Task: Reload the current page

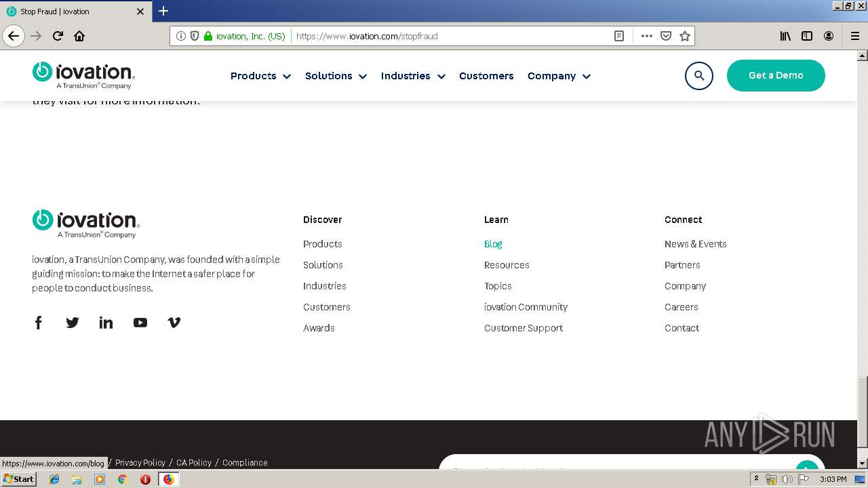Action: click(x=58, y=36)
